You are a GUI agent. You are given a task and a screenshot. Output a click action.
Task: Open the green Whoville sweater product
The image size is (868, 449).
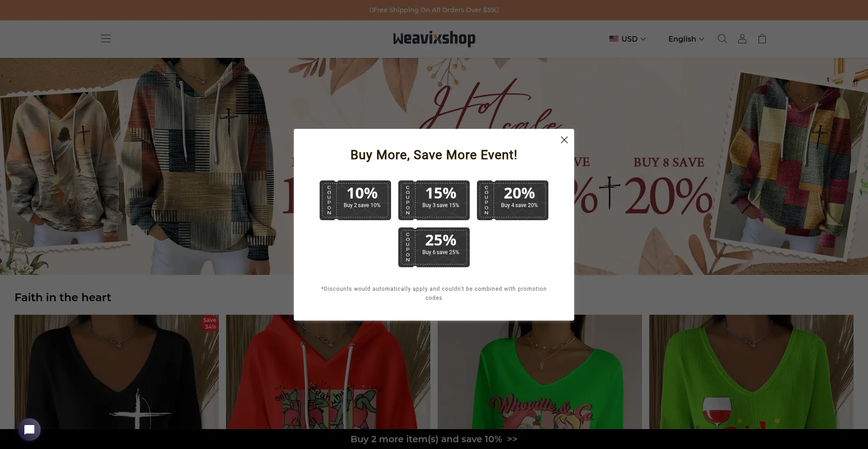pyautogui.click(x=540, y=372)
